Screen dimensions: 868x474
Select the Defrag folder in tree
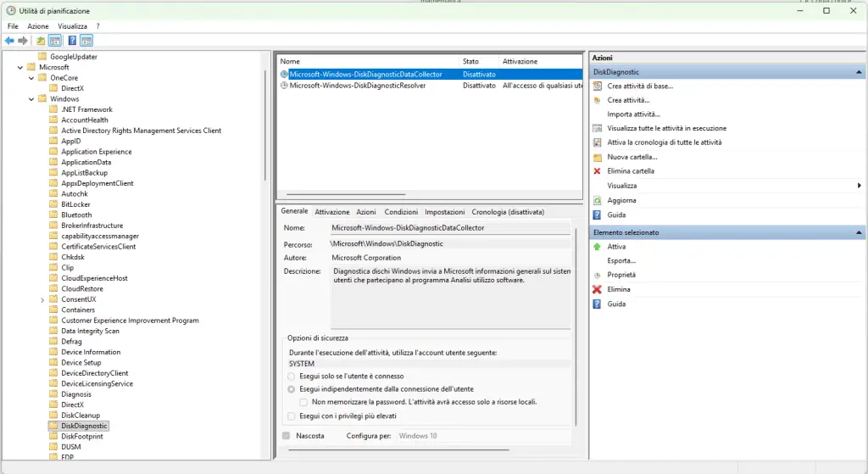pyautogui.click(x=71, y=341)
